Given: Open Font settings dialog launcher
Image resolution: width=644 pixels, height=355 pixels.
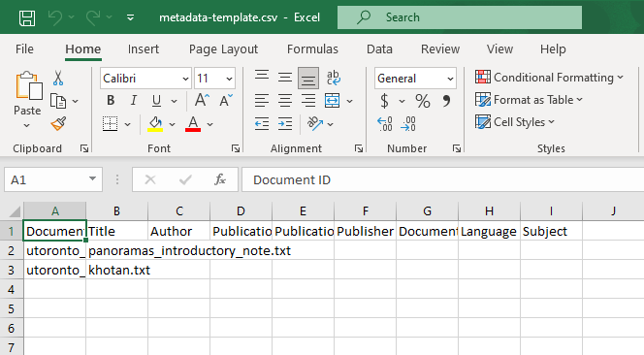Looking at the screenshot, I should [236, 148].
